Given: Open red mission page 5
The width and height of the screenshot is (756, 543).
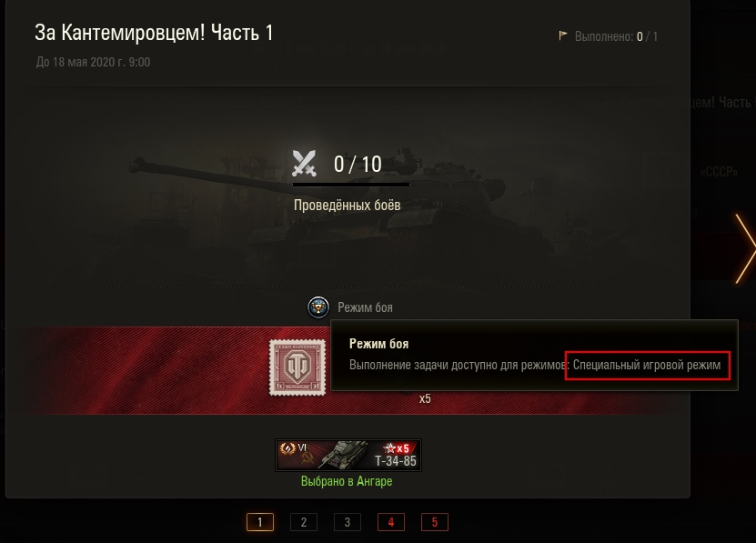Looking at the screenshot, I should pyautogui.click(x=435, y=522).
